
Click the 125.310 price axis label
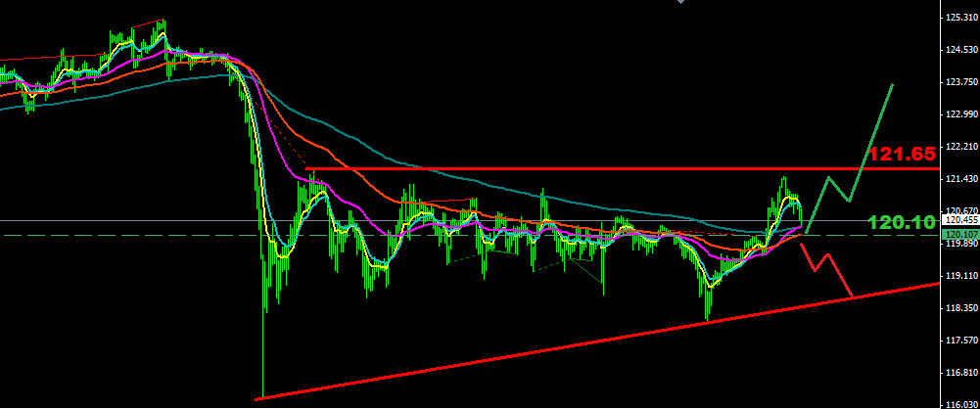pos(961,18)
